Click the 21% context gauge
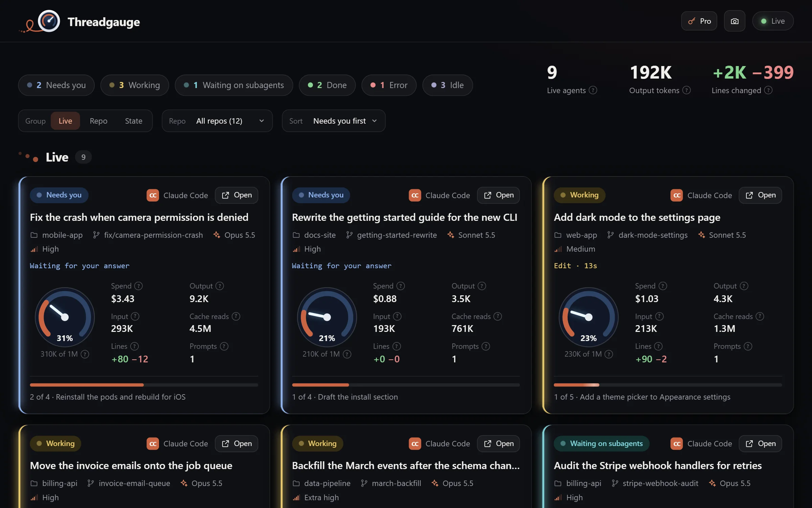Screen dimensions: 812x508 [327, 317]
